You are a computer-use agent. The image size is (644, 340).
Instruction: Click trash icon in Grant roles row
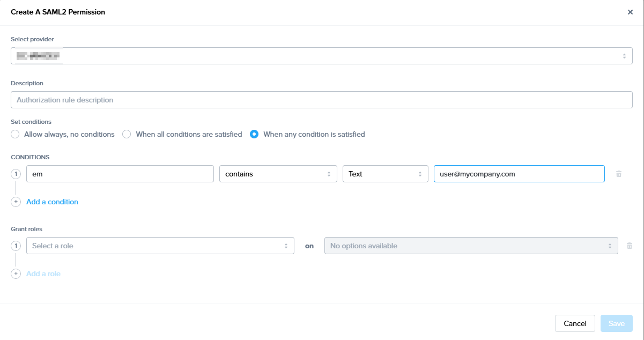pyautogui.click(x=630, y=246)
